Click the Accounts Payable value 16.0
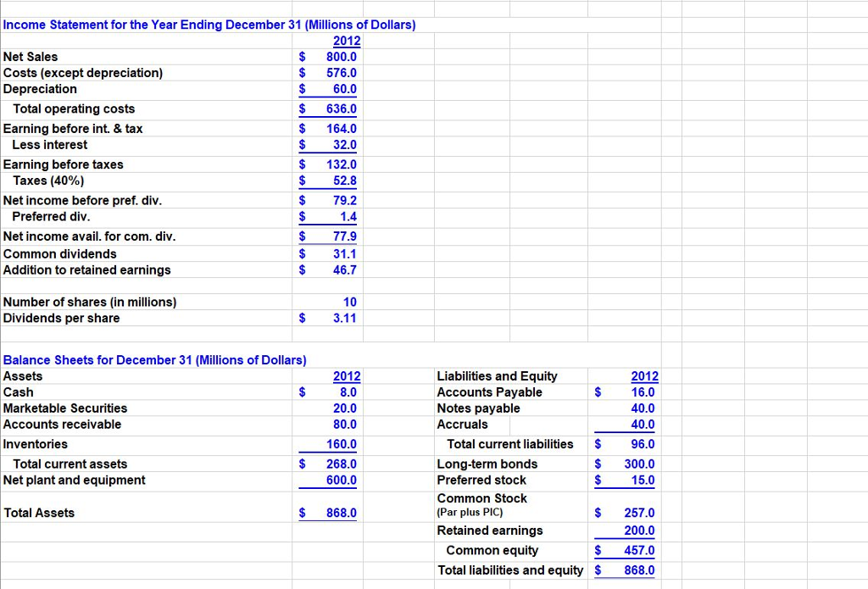The height and width of the screenshot is (589, 868). click(643, 392)
